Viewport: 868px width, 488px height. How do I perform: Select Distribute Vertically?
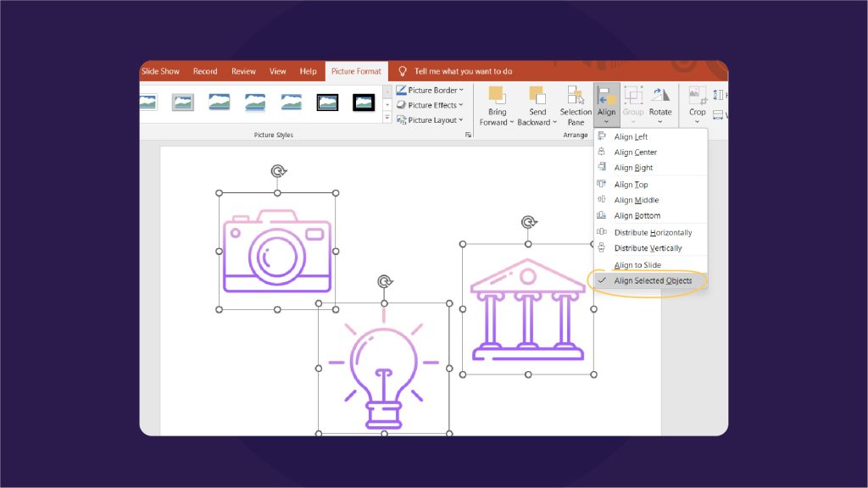[x=651, y=248]
